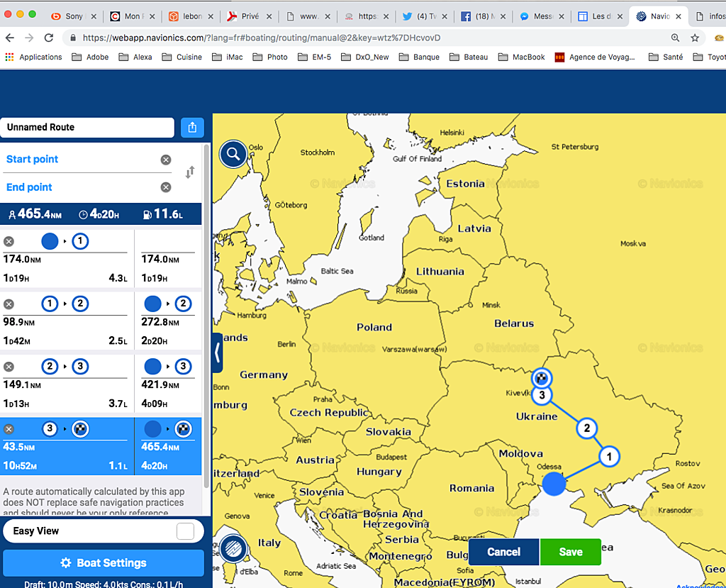
Task: Click the site info lock icon in address bar
Action: (x=73, y=38)
